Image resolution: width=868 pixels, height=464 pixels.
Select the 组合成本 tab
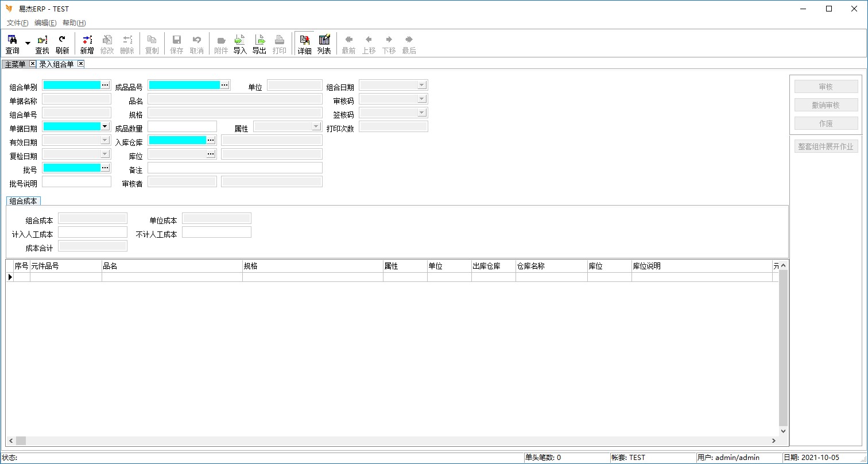(x=24, y=201)
